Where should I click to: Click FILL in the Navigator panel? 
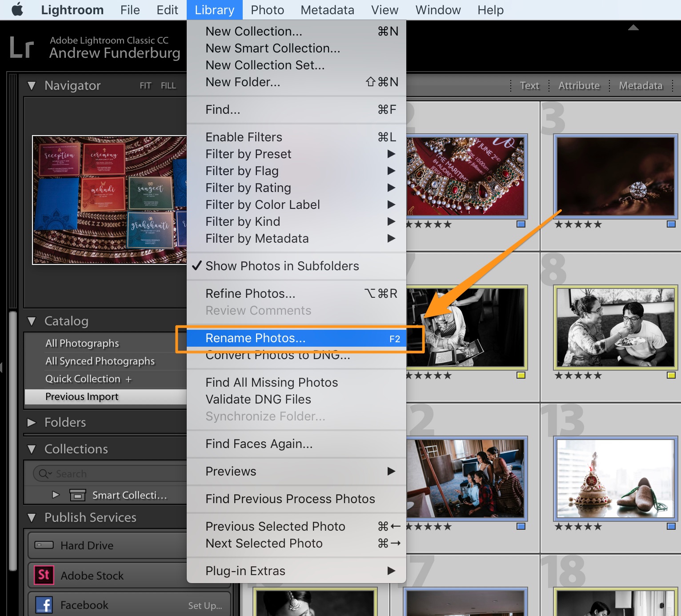[168, 85]
